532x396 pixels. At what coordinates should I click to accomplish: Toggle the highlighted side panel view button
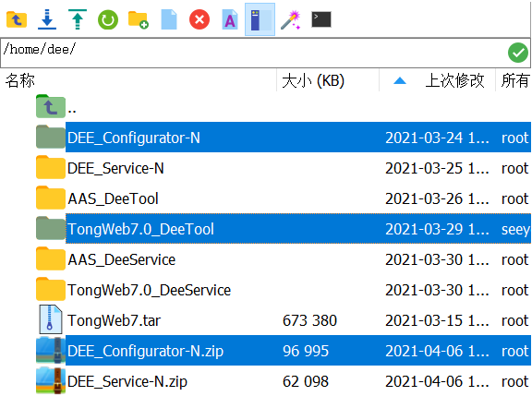(260, 19)
